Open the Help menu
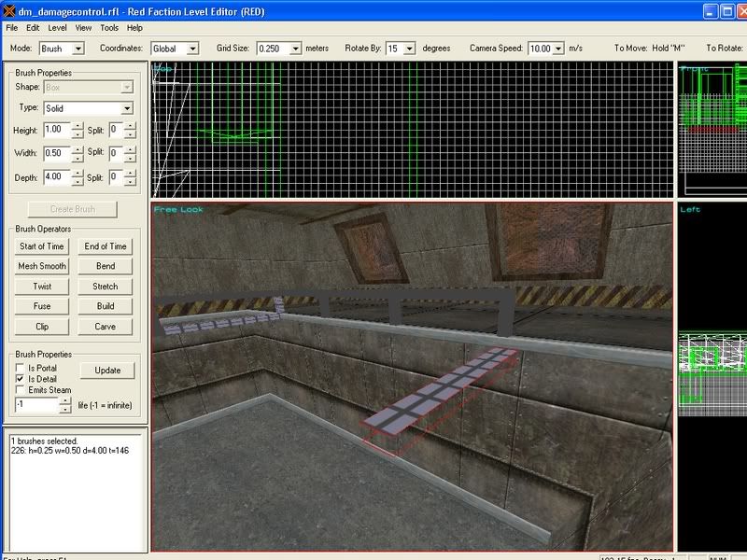 coord(134,28)
